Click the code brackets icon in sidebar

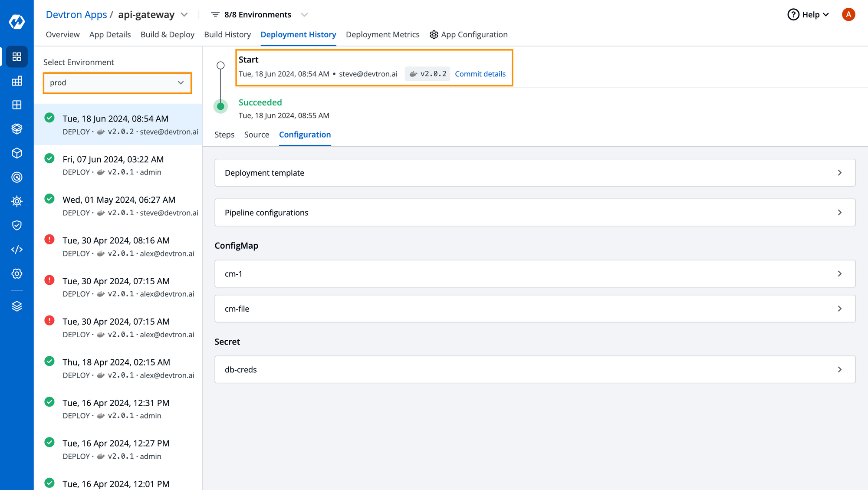tap(16, 249)
